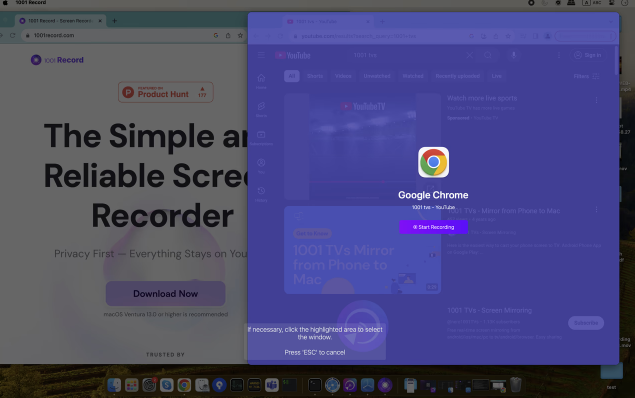635x398 pixels.
Task: Open Google Chrome from the Dock
Action: coord(184,385)
